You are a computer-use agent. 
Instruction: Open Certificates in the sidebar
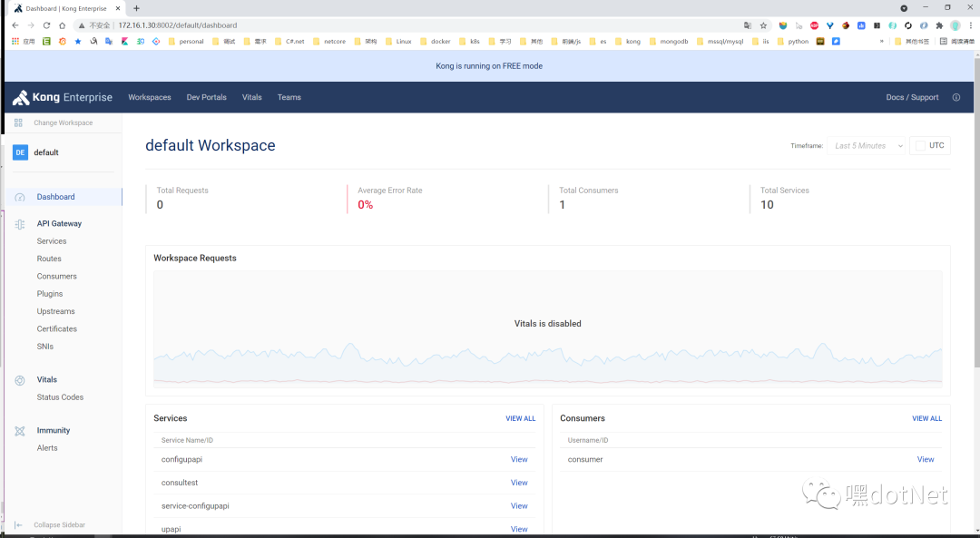[x=57, y=328]
